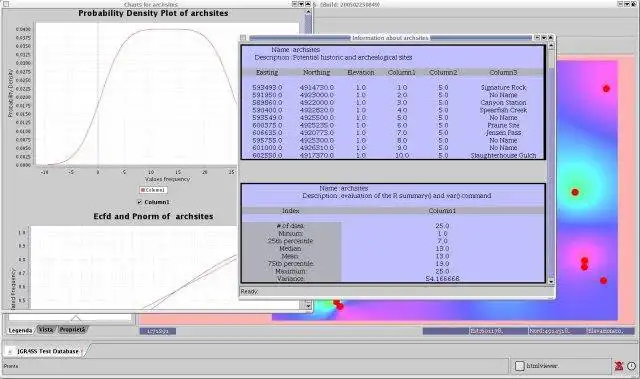640x379 pixels.
Task: Open the window menu icon of Charts window
Action: pyautogui.click(x=6, y=4)
